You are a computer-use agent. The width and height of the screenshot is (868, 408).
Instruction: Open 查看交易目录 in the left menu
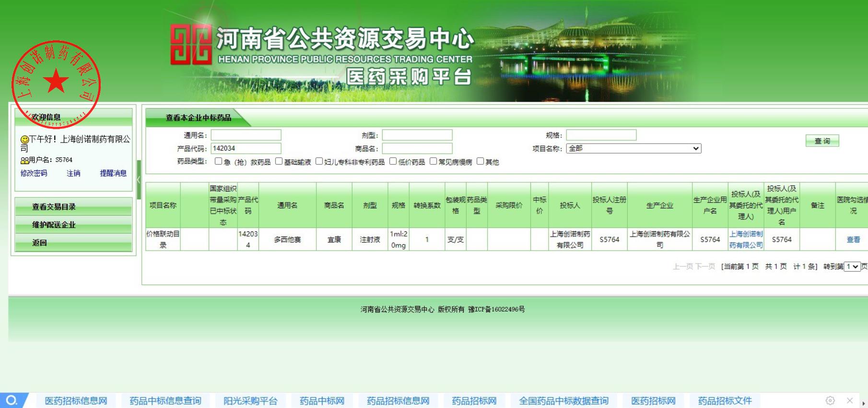click(x=73, y=207)
